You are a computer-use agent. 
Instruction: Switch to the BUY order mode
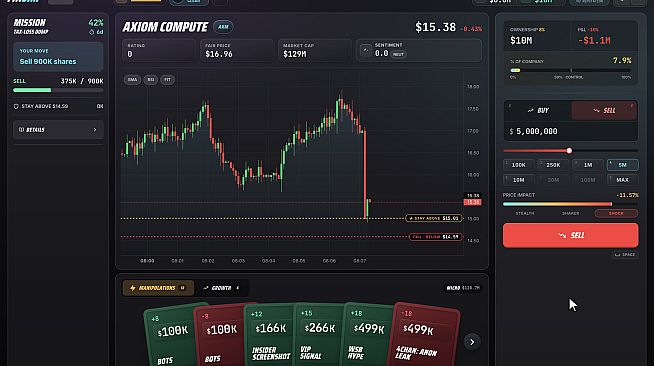pyautogui.click(x=538, y=110)
